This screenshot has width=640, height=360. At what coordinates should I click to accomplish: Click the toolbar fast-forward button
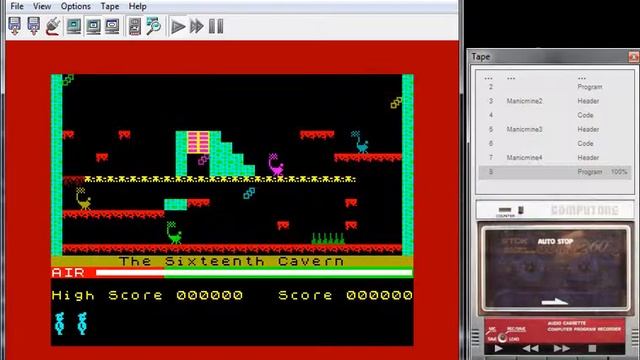click(x=197, y=27)
